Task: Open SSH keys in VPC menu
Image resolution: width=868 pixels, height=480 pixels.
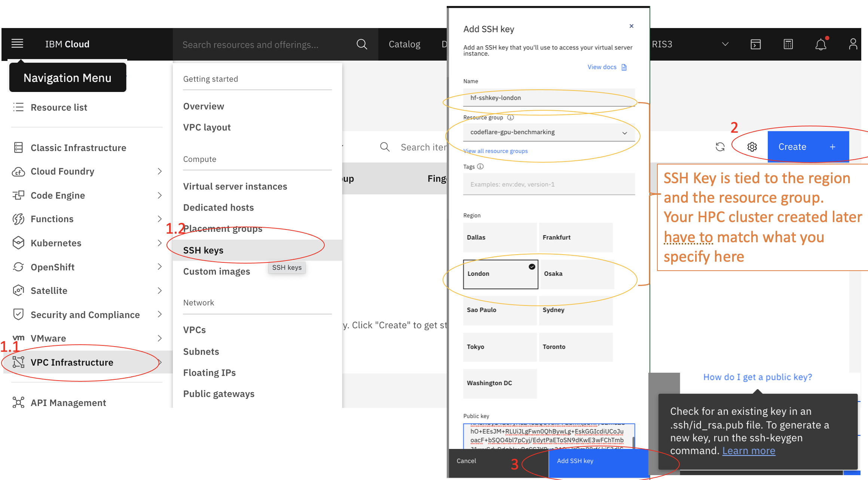Action: coord(203,250)
